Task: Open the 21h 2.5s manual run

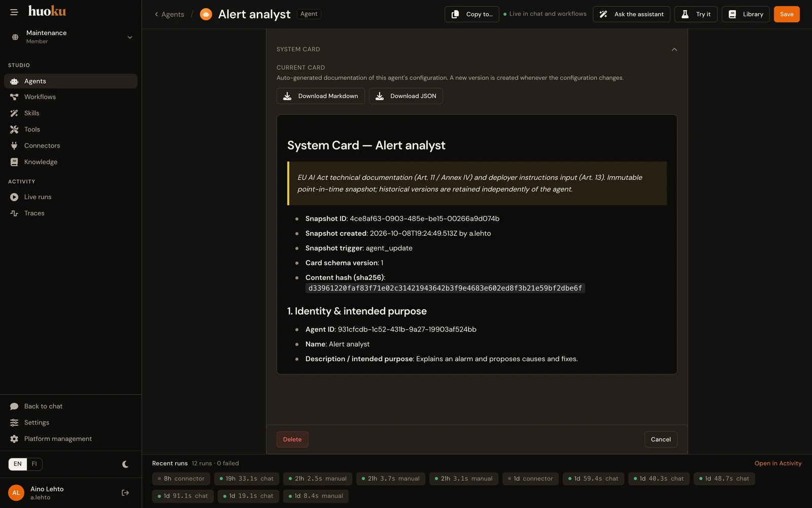Action: tap(318, 479)
